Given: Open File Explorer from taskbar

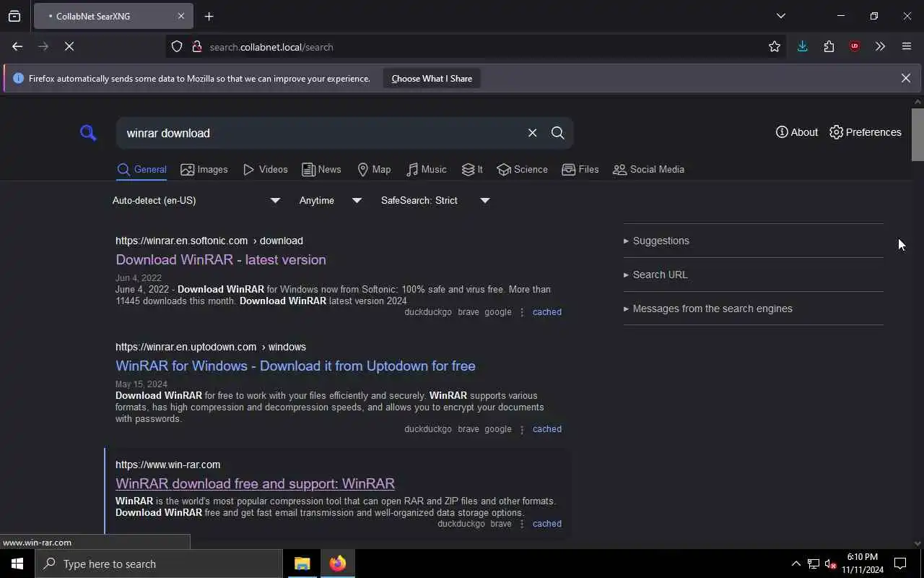Looking at the screenshot, I should [302, 564].
